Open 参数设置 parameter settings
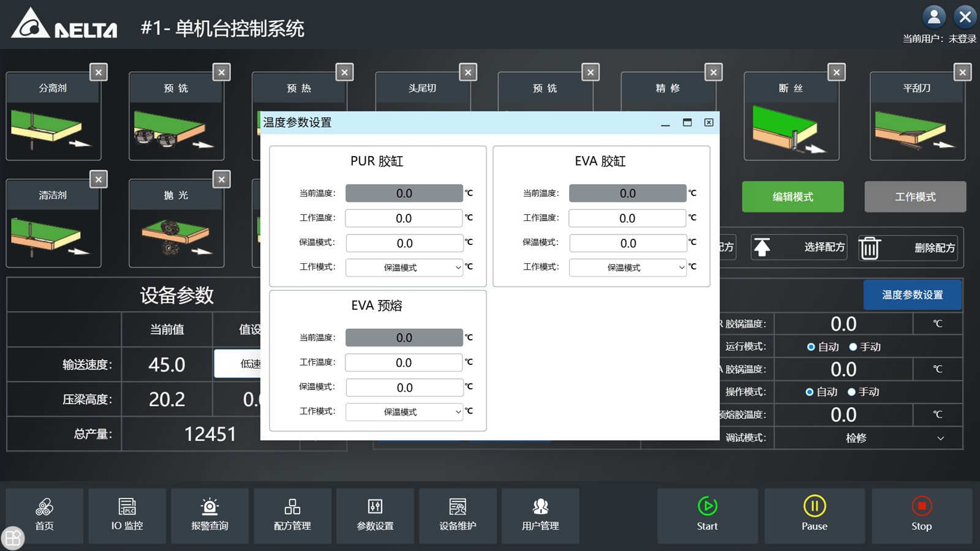The width and height of the screenshot is (980, 551). click(375, 515)
